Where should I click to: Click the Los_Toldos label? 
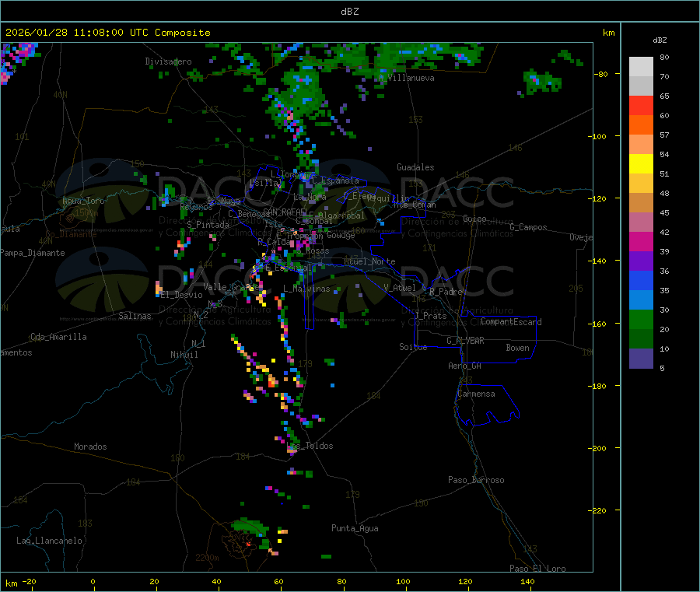[x=310, y=446]
